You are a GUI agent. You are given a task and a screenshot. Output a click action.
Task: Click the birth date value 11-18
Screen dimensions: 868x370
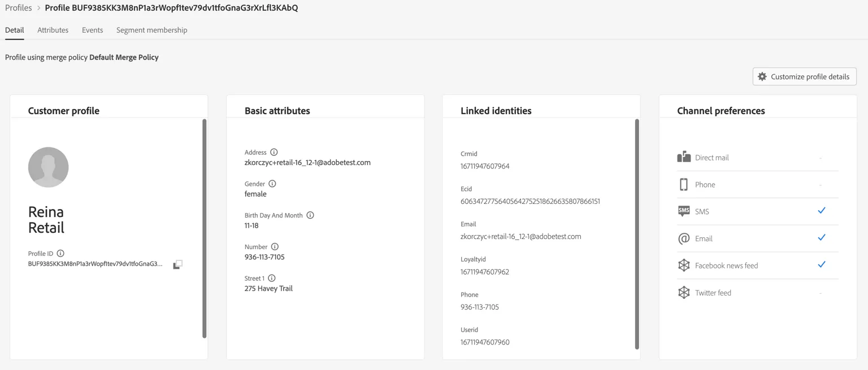click(251, 225)
